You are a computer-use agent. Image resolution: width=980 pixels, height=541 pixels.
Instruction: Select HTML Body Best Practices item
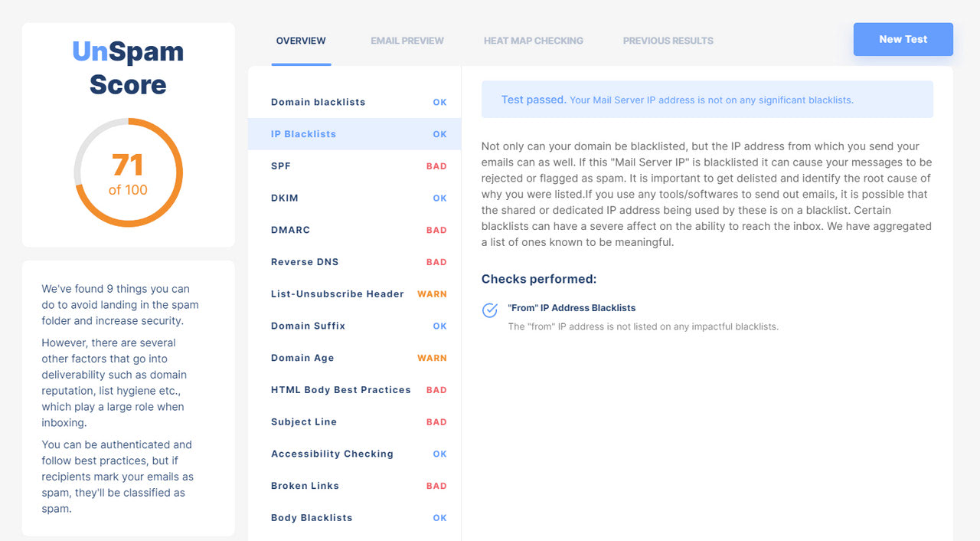tap(354, 390)
